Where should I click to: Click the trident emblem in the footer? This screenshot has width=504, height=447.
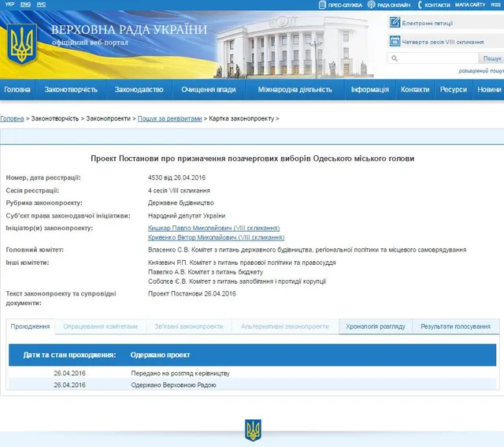coord(253,430)
